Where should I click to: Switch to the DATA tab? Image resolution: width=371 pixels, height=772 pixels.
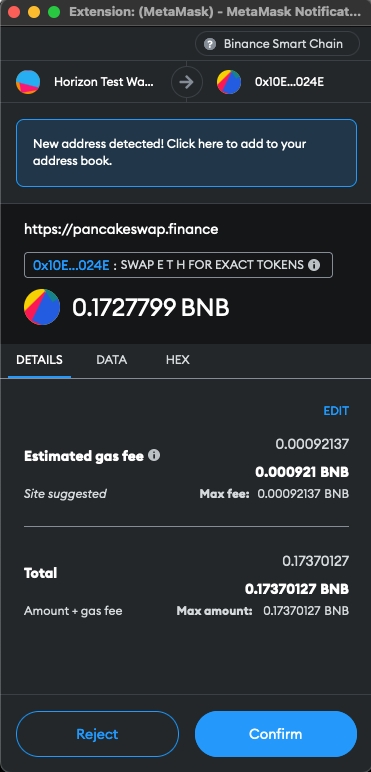[112, 360]
